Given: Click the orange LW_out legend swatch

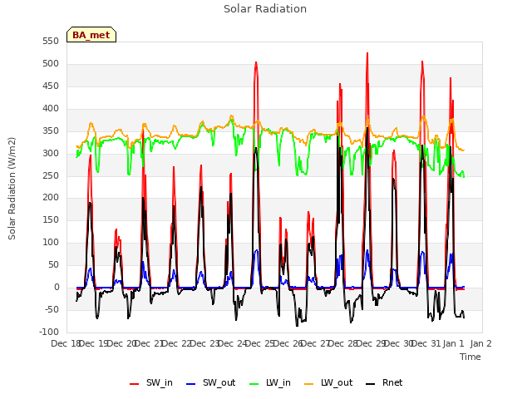Looking at the screenshot, I should click(308, 384).
